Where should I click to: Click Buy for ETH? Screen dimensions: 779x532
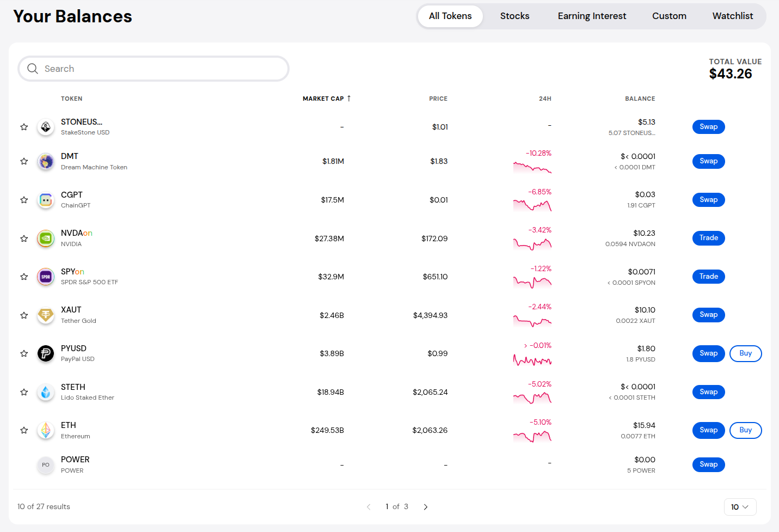pos(745,430)
